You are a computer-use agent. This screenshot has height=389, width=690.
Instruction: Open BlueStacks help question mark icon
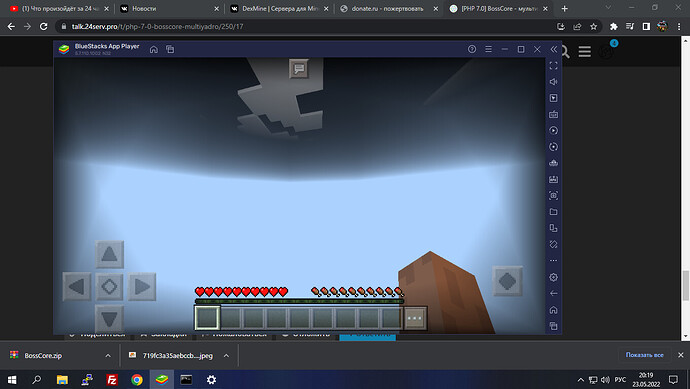pos(472,49)
